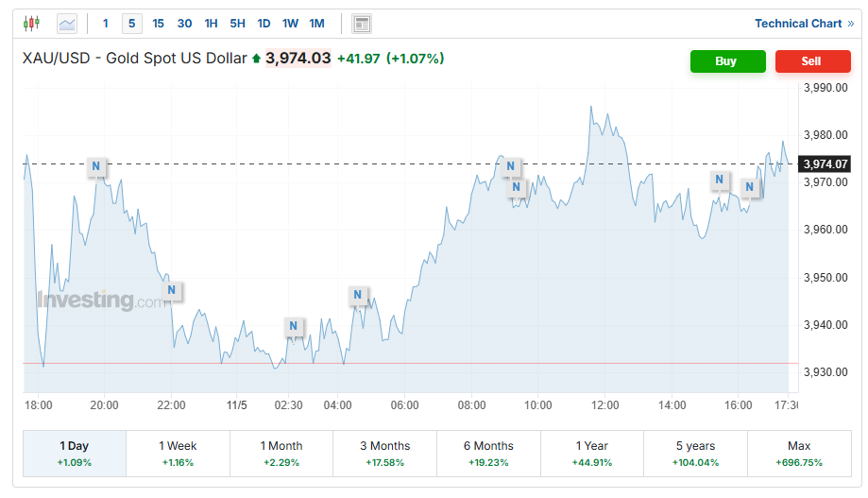Screen dimensions: 868x498
Task: Select the 1M interval option
Action: pos(316,24)
